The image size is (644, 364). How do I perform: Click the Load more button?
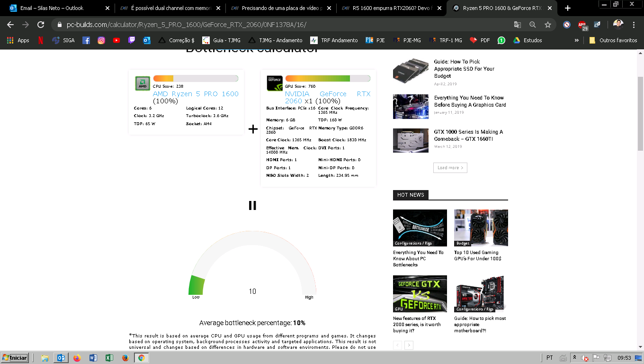click(450, 168)
